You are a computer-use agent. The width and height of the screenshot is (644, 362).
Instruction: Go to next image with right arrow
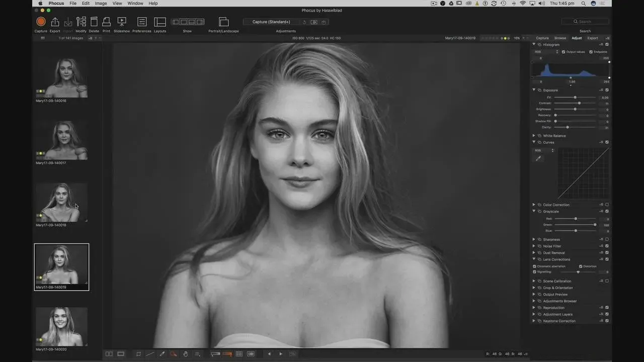tap(281, 354)
